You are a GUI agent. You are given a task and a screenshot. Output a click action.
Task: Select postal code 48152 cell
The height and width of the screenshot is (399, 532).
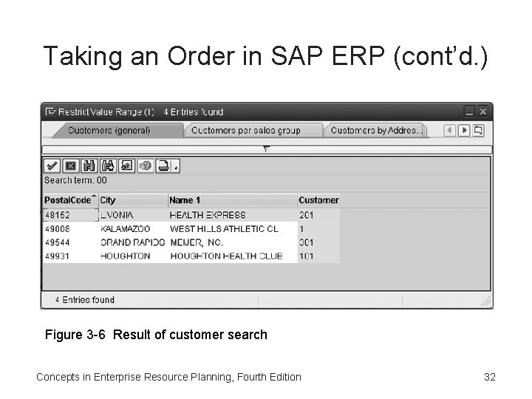70,215
